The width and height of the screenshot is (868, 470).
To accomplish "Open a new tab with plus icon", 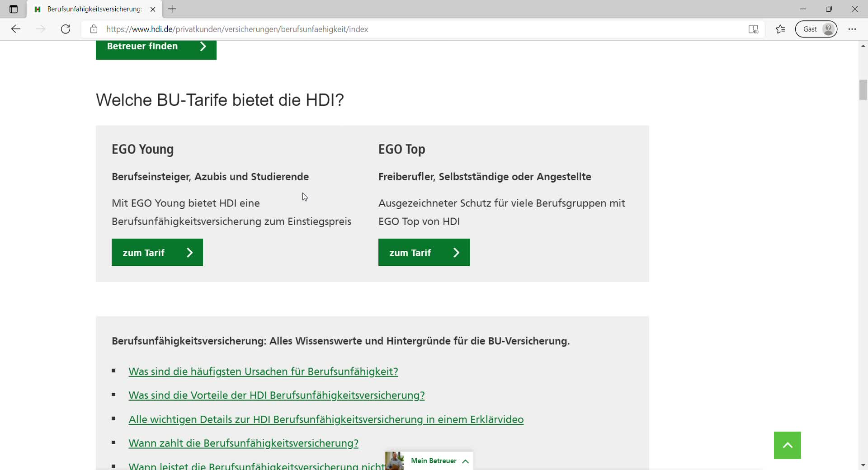I will (172, 9).
